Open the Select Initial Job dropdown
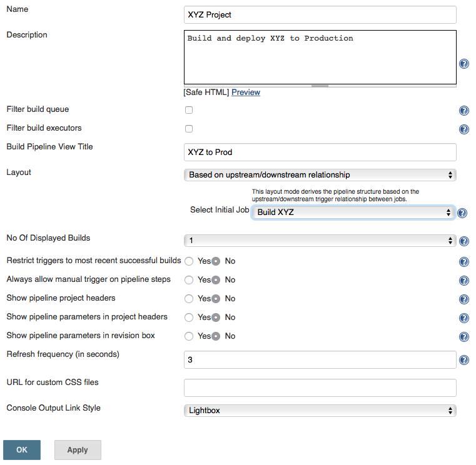This screenshot has width=476, height=465. [x=353, y=212]
